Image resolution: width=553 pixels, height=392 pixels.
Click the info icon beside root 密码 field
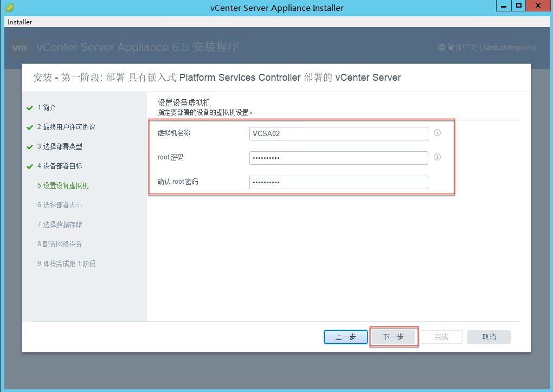[x=437, y=157]
